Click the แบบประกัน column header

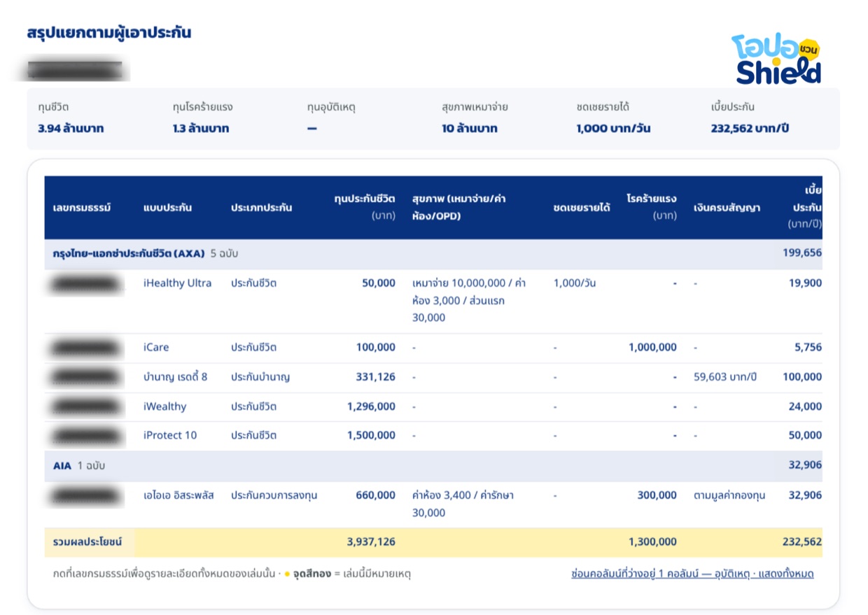167,208
